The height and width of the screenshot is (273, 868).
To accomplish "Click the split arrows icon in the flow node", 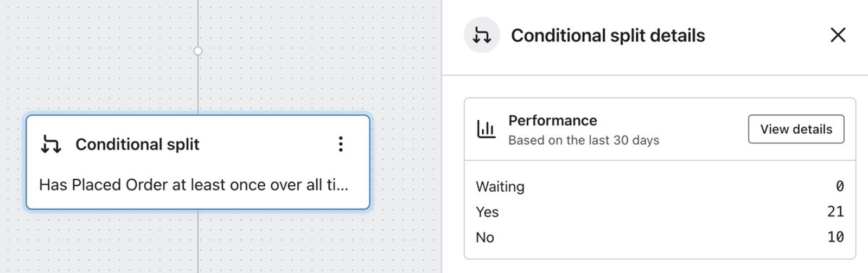I will click(51, 144).
